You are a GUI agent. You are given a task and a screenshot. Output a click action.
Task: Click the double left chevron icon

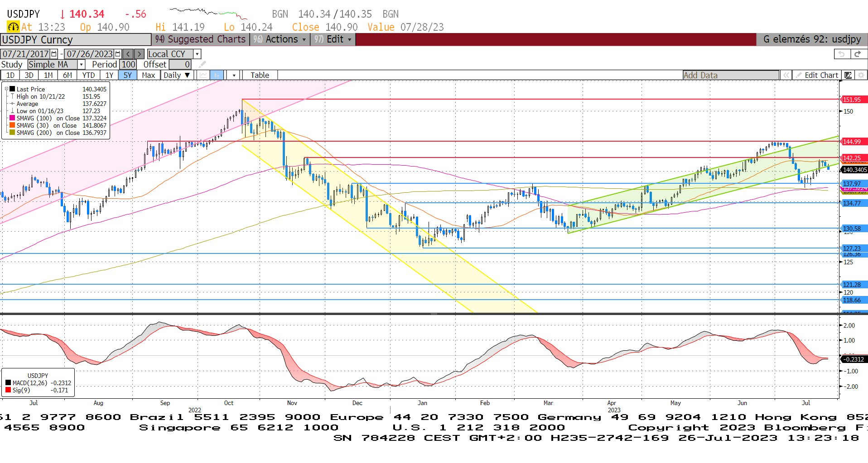[x=786, y=75]
